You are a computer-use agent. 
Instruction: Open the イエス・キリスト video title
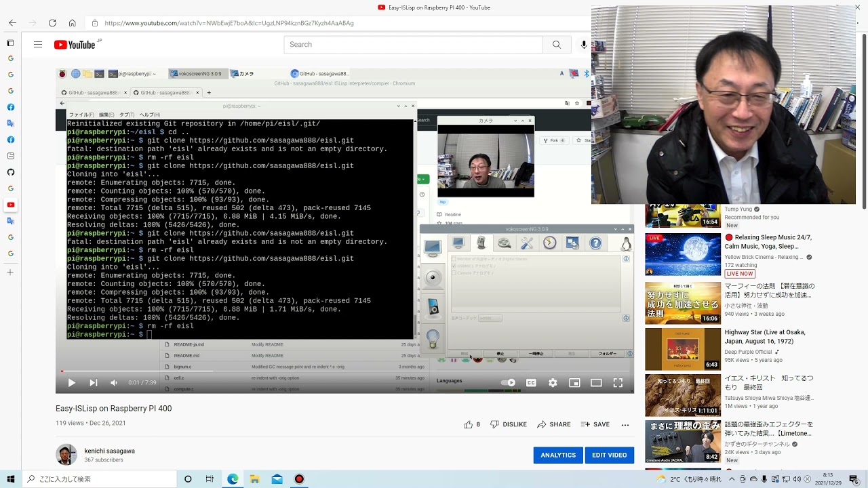769,383
